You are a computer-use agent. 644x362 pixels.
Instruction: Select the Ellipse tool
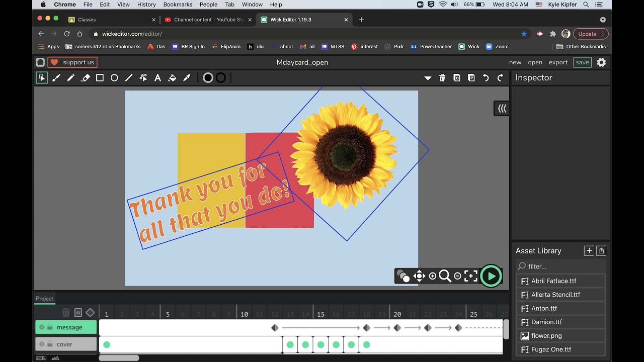[114, 78]
